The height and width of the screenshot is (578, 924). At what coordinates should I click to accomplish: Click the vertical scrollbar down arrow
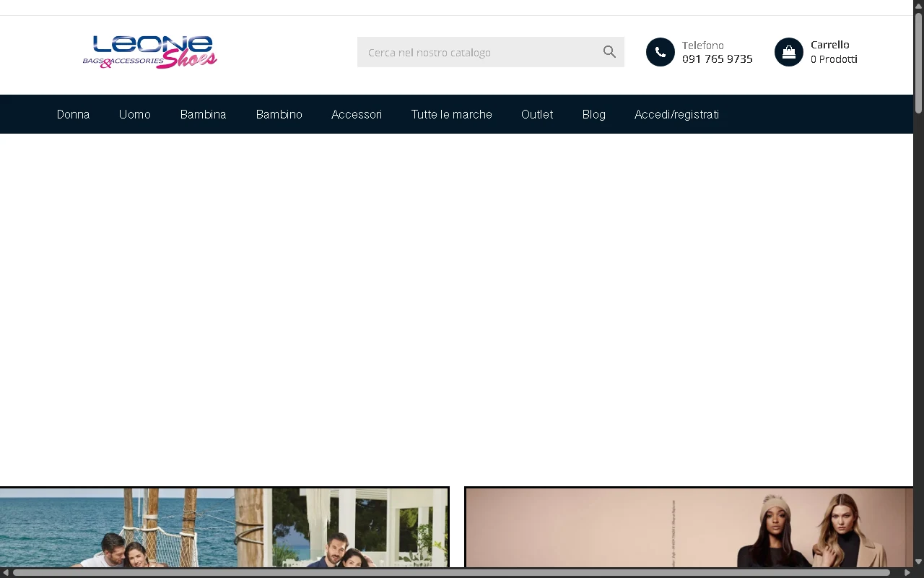pos(919,561)
